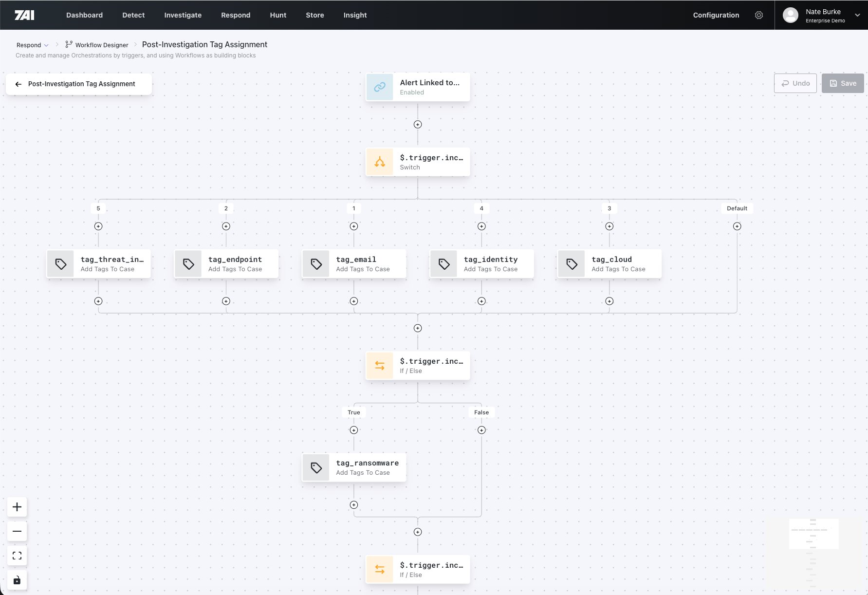Screen dimensions: 868x595
Task: Open Workflow Designer breadcrumb link
Action: pos(101,45)
